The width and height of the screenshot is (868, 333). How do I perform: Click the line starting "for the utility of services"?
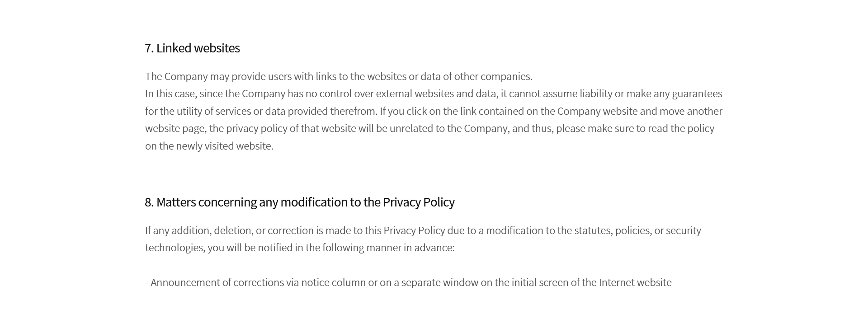pyautogui.click(x=433, y=111)
